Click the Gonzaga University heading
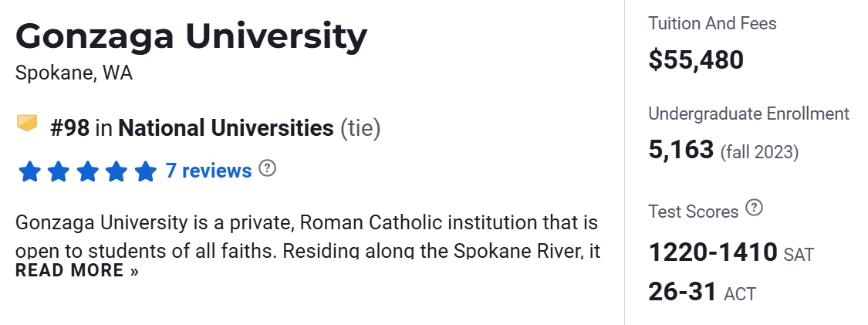 (191, 36)
